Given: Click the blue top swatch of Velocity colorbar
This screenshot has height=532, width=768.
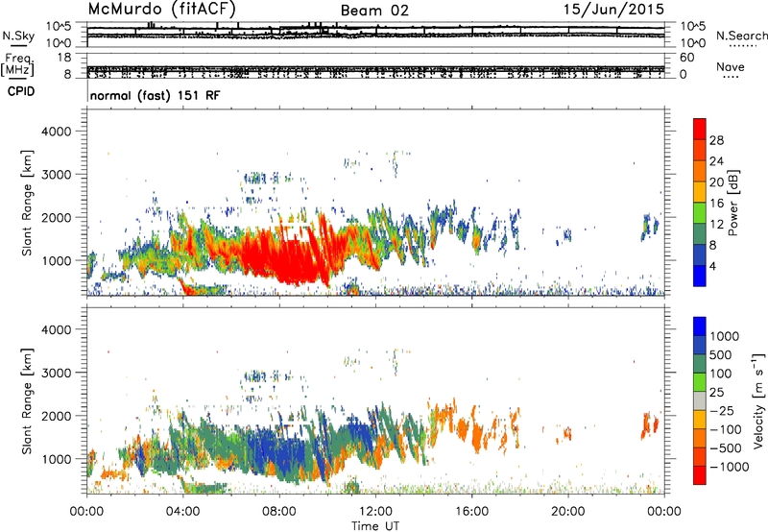Looking at the screenshot, I should pyautogui.click(x=700, y=326).
